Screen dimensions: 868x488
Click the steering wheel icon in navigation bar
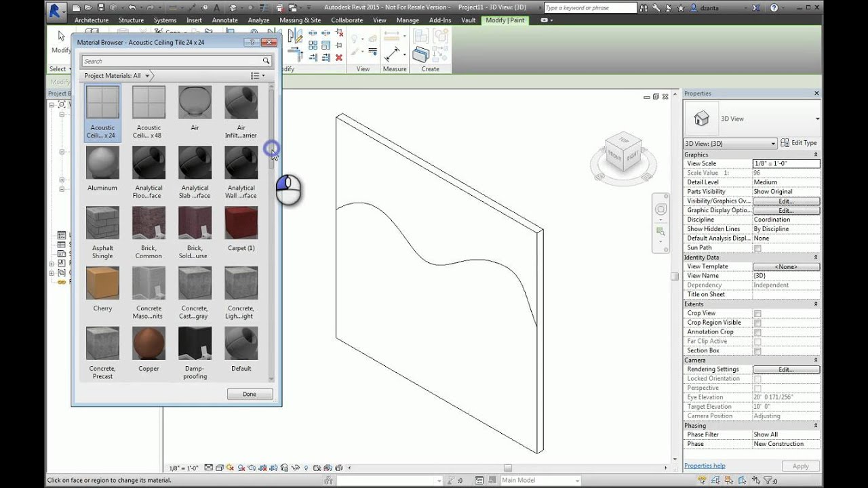(660, 209)
